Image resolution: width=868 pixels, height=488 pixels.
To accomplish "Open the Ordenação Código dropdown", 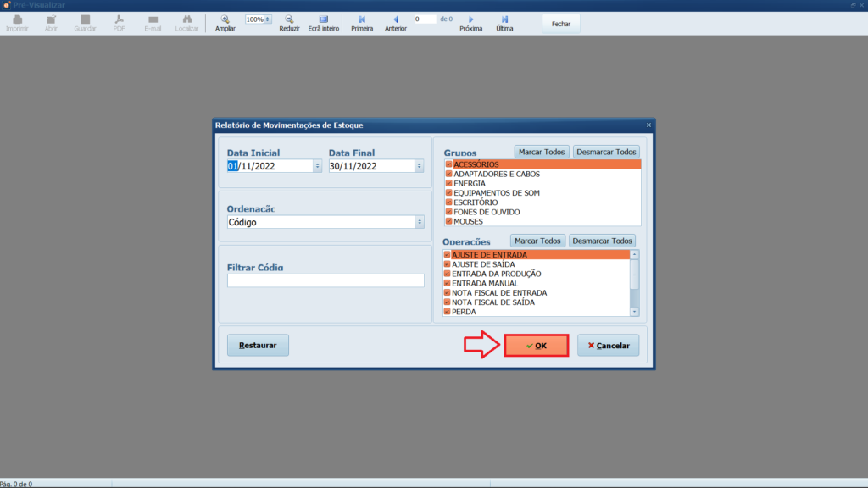I will (419, 222).
